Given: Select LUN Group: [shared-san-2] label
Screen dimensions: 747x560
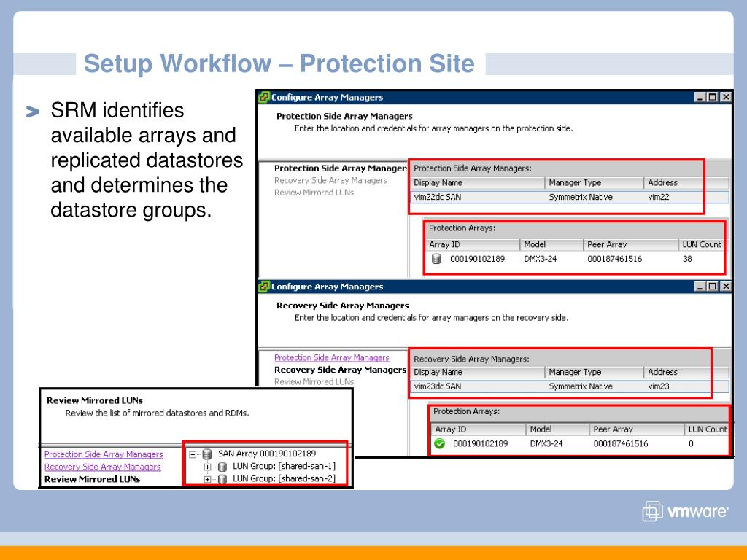Looking at the screenshot, I should coord(284,478).
